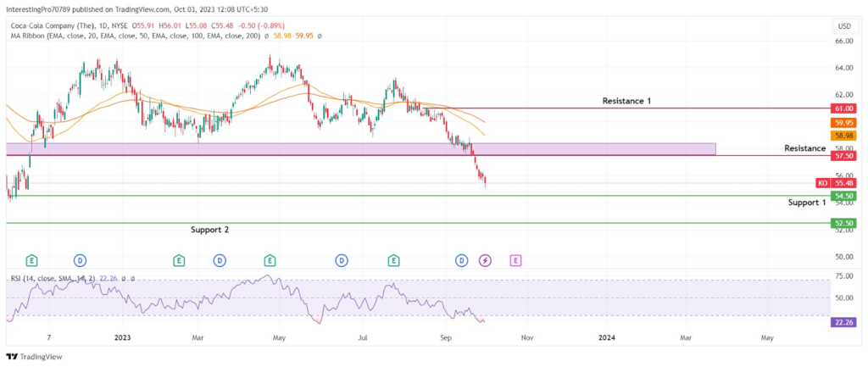Click the orange 59.95 EMA label
The image size is (868, 367).
(x=844, y=123)
